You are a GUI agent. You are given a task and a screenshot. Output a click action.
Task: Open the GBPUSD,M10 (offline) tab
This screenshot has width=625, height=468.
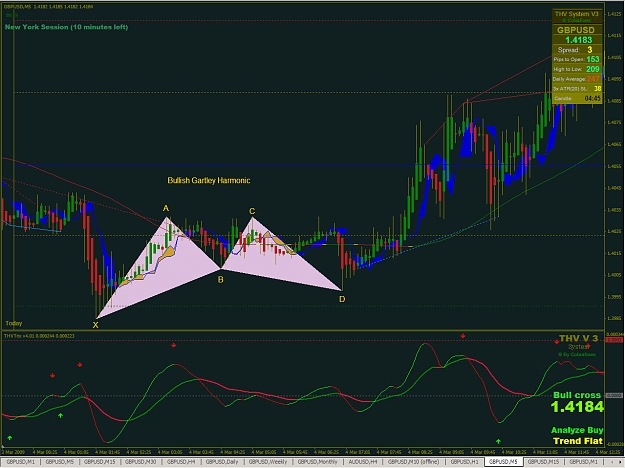point(413,462)
